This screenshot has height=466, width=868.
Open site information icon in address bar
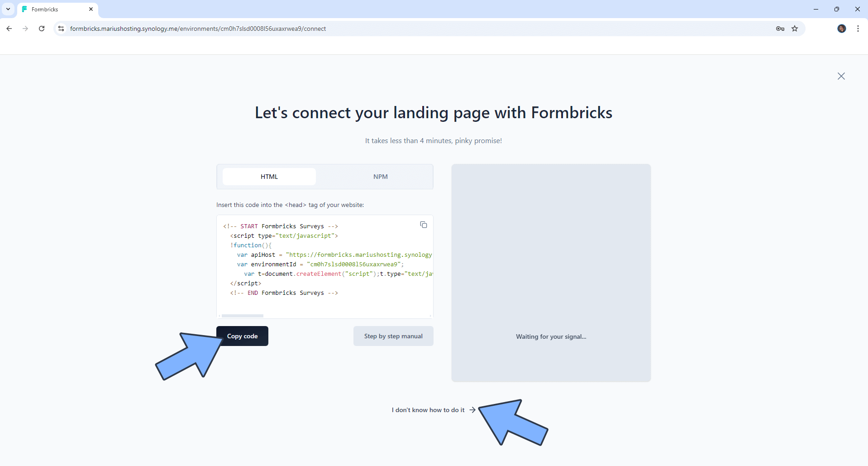tap(61, 29)
